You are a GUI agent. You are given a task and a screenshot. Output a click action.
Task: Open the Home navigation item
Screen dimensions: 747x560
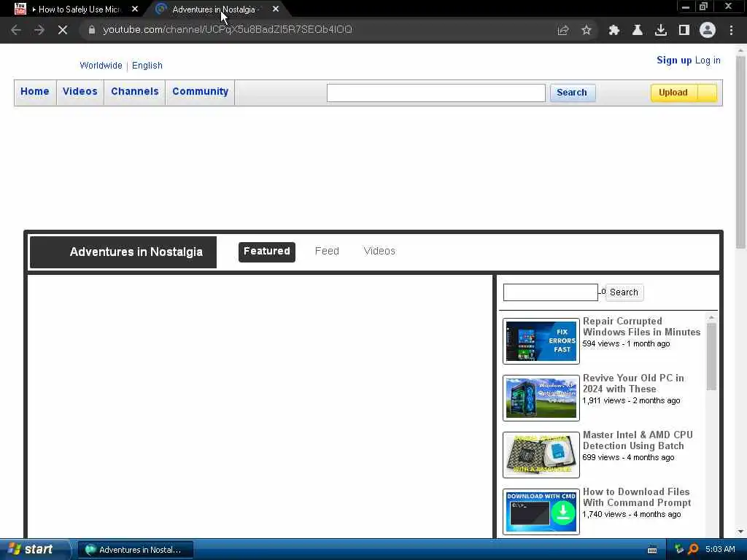[35, 91]
